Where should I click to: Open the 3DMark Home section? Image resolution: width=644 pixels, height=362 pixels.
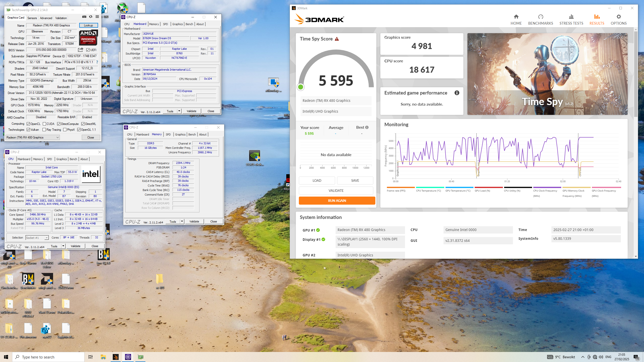click(x=516, y=20)
